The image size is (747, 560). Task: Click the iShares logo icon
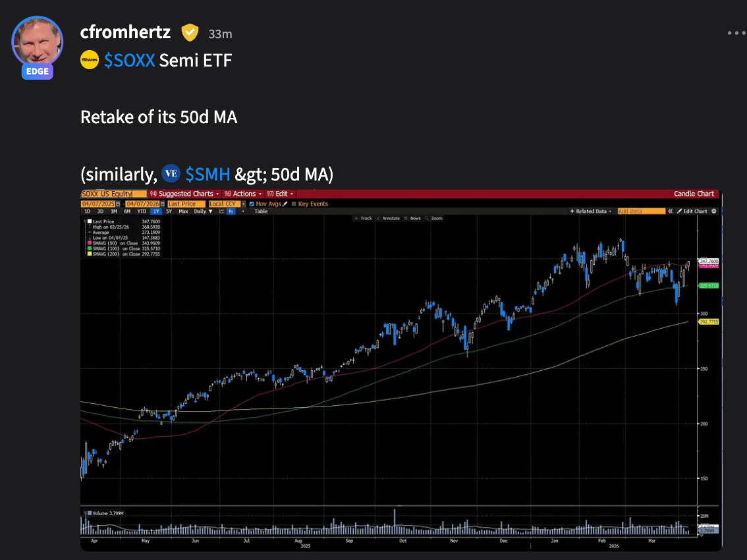tap(90, 60)
